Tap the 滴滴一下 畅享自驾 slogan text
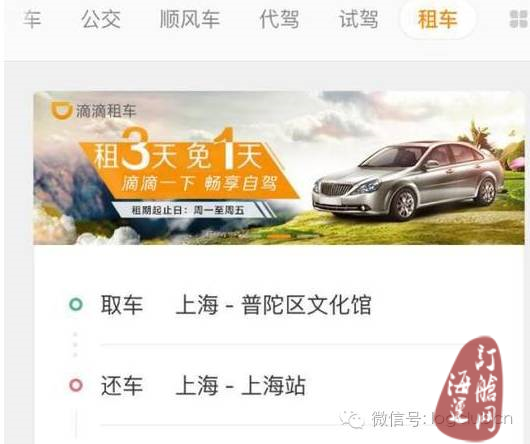The width and height of the screenshot is (530, 444). click(199, 184)
